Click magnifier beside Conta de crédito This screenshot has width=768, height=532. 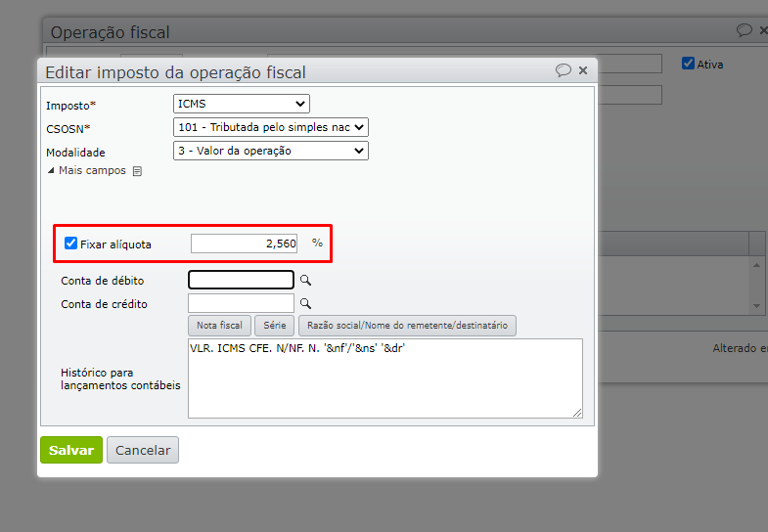point(305,303)
